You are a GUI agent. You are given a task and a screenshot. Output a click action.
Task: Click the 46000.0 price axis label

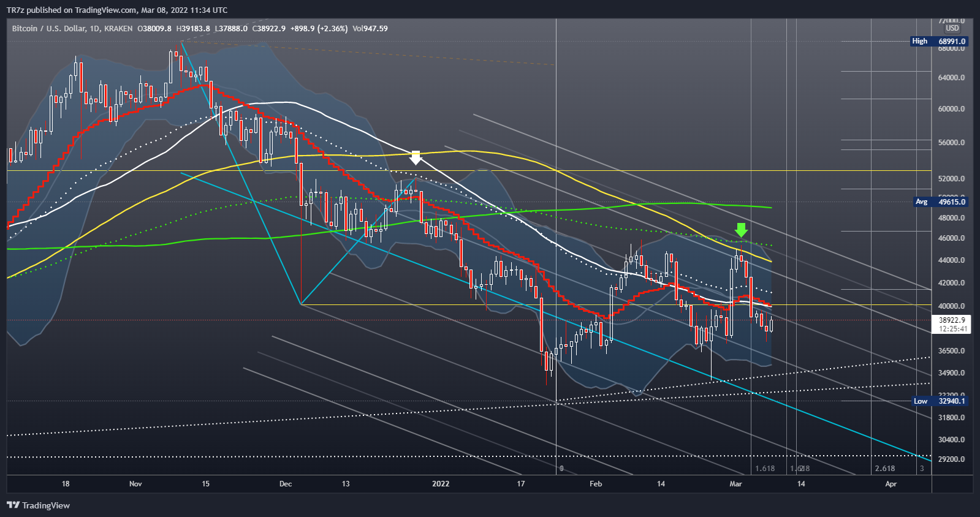click(951, 238)
